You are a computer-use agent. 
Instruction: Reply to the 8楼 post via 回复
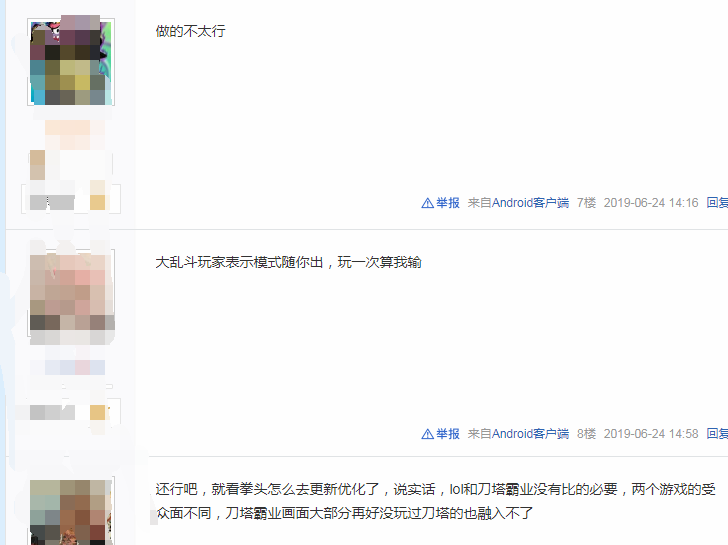pos(717,434)
